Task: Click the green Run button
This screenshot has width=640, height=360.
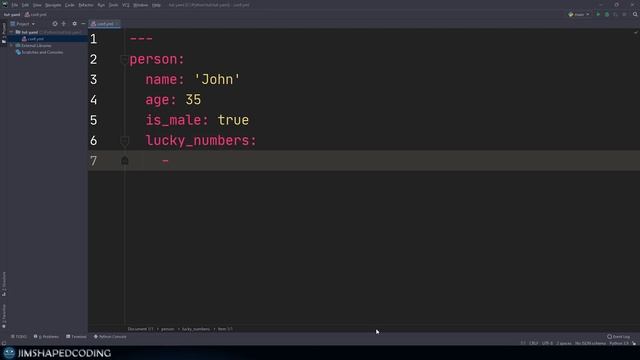Action: 598,14
